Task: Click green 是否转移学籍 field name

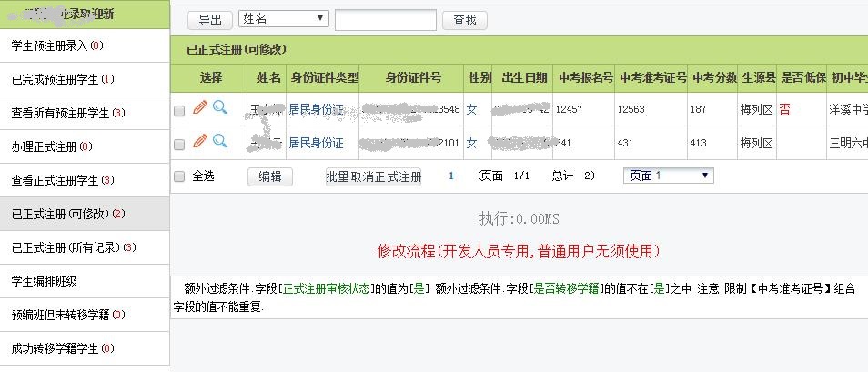Action: coord(568,289)
